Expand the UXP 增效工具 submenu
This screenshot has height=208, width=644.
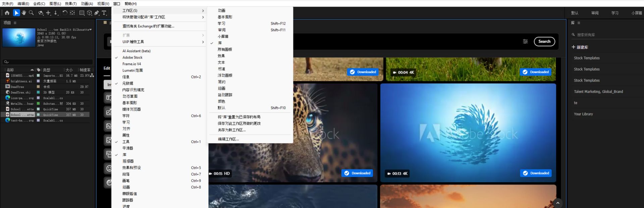click(159, 42)
